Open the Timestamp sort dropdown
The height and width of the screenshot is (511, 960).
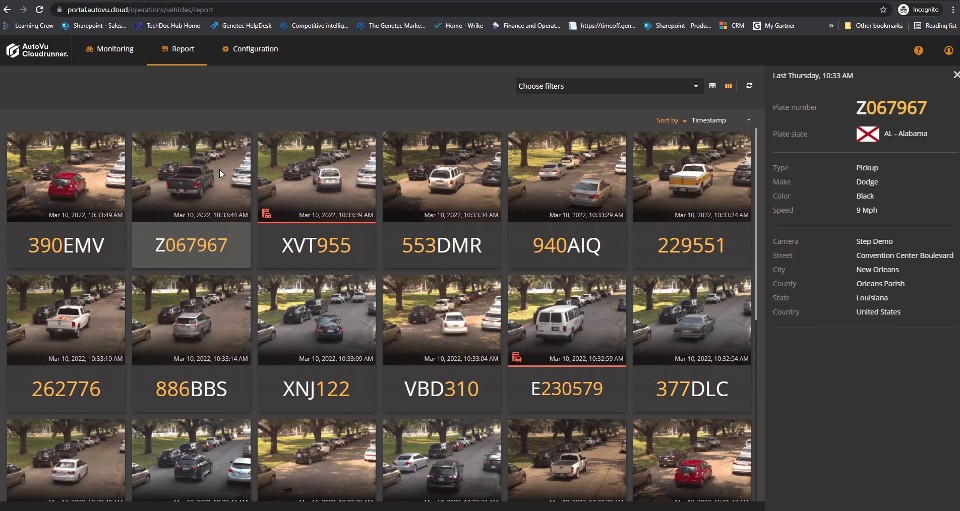(721, 121)
